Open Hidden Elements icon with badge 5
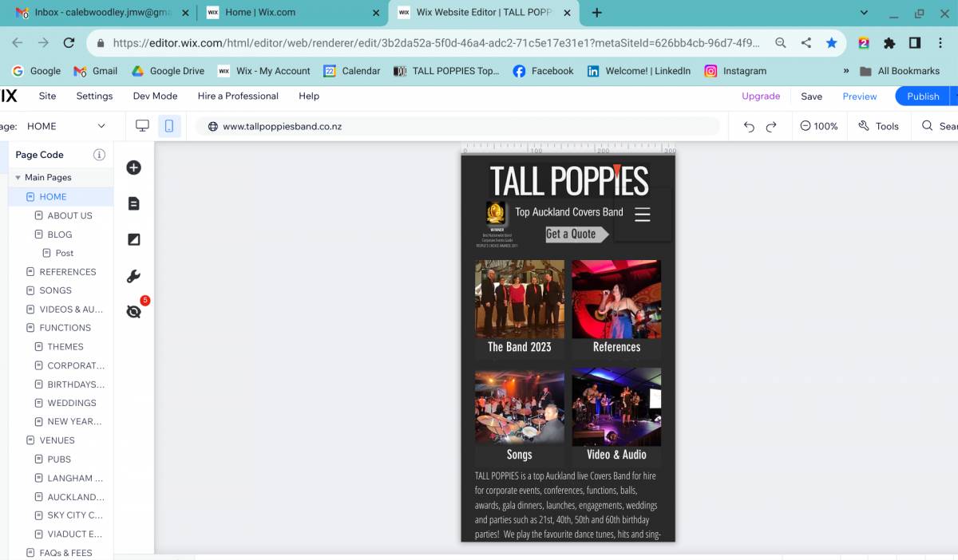Screen dimensions: 958x560 tap(135, 310)
